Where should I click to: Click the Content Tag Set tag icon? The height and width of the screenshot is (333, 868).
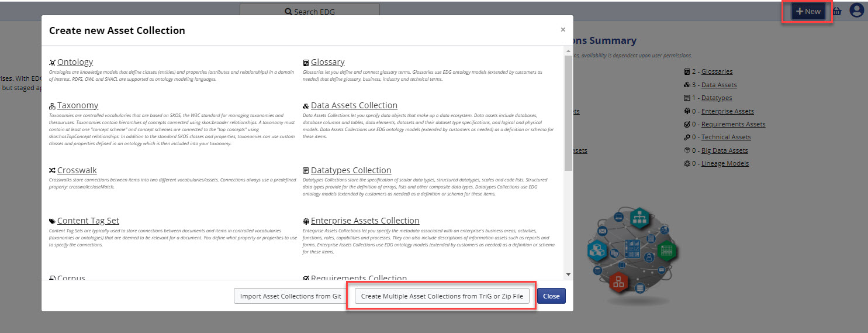(53, 221)
